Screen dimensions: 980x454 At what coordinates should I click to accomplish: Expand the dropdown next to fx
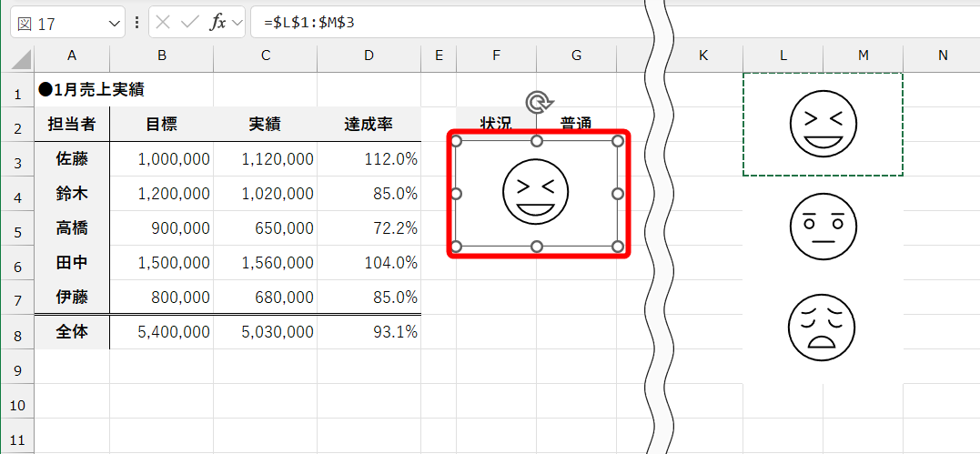click(x=237, y=23)
